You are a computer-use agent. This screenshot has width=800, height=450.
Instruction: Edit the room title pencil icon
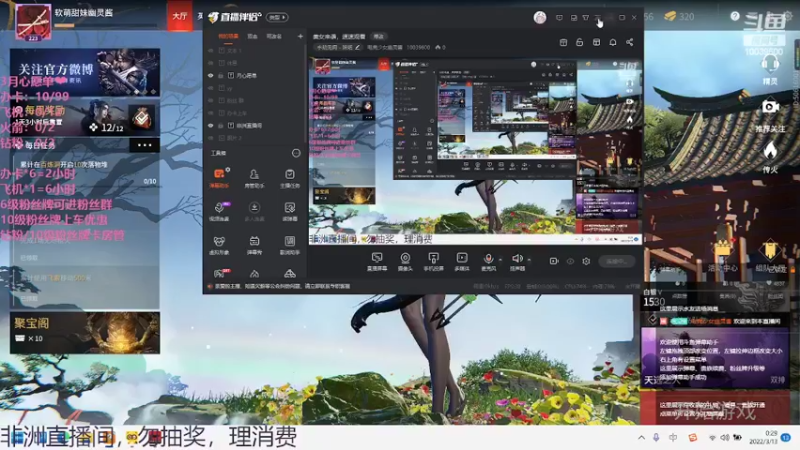[358, 47]
